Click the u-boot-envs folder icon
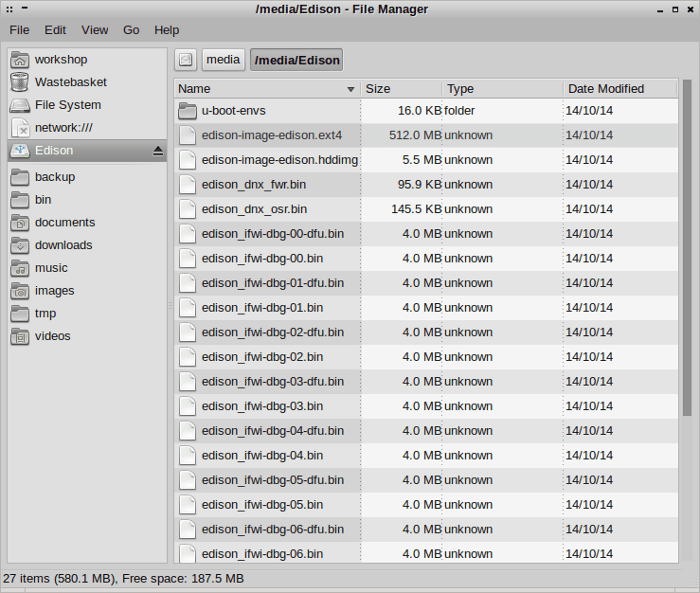The height and width of the screenshot is (593, 700). coord(187,111)
